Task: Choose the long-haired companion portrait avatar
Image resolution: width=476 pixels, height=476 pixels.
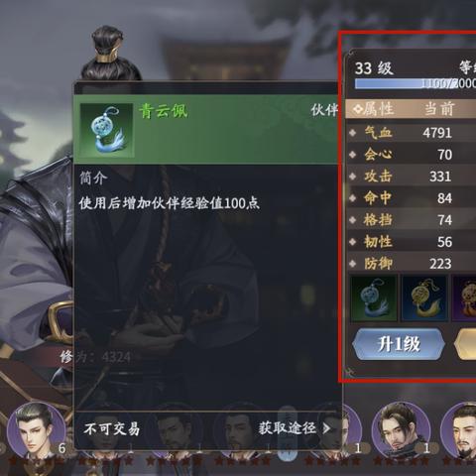Action: 401,429
